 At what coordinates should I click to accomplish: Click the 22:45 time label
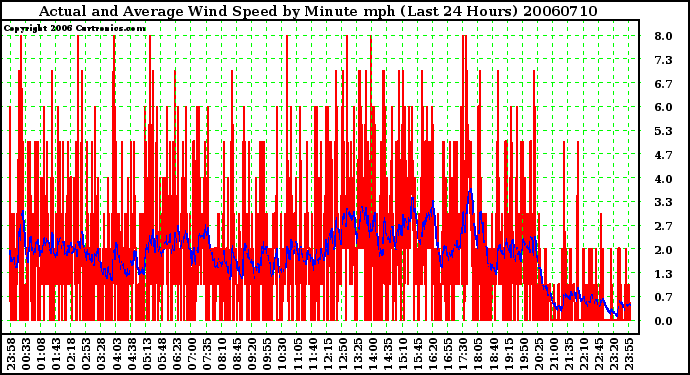click(598, 354)
